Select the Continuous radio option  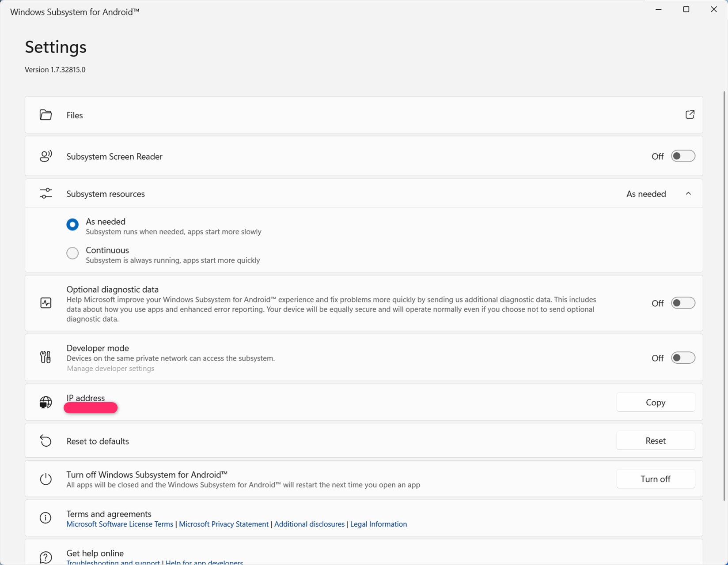(72, 253)
